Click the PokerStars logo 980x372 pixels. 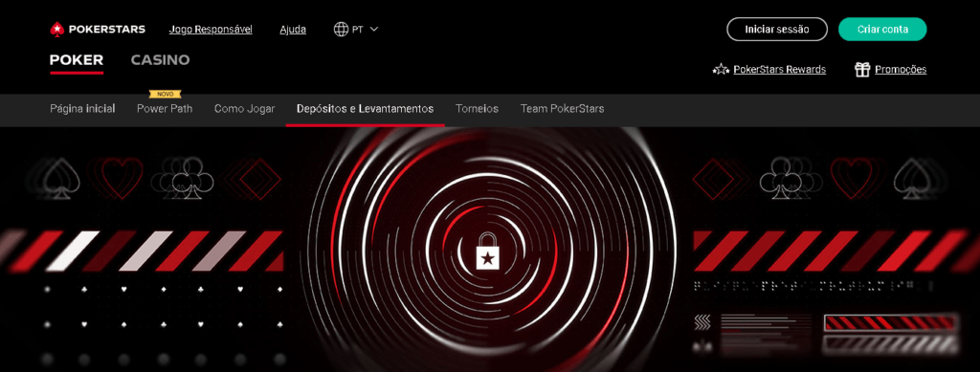[x=98, y=30]
